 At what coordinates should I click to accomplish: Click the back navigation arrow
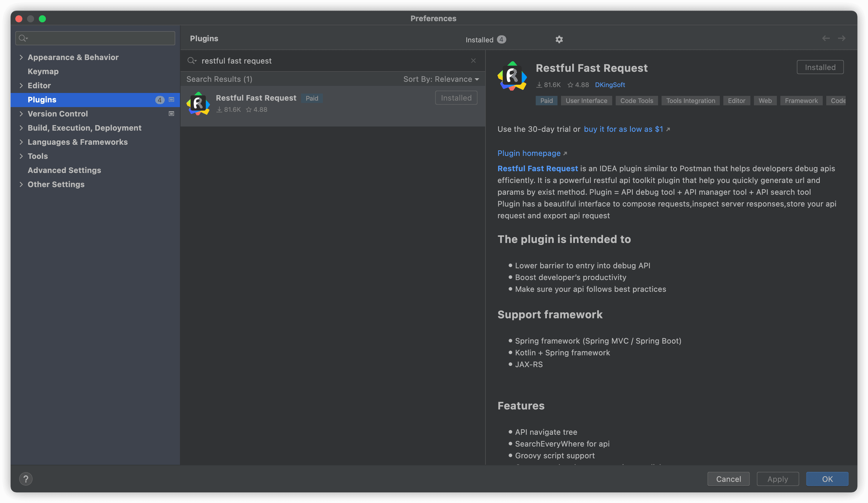point(826,38)
